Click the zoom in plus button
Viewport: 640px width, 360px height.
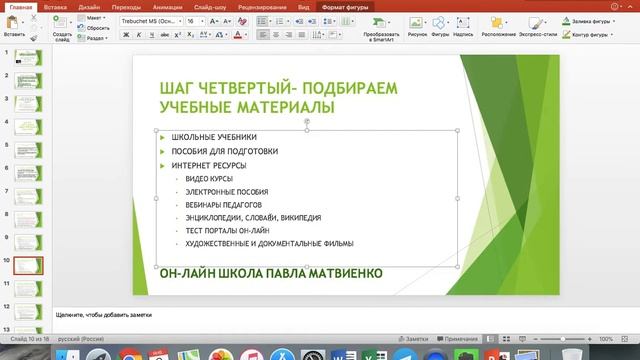589,339
